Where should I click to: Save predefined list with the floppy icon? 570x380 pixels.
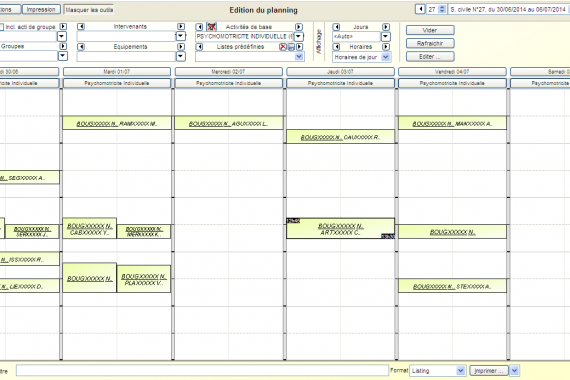(292, 47)
